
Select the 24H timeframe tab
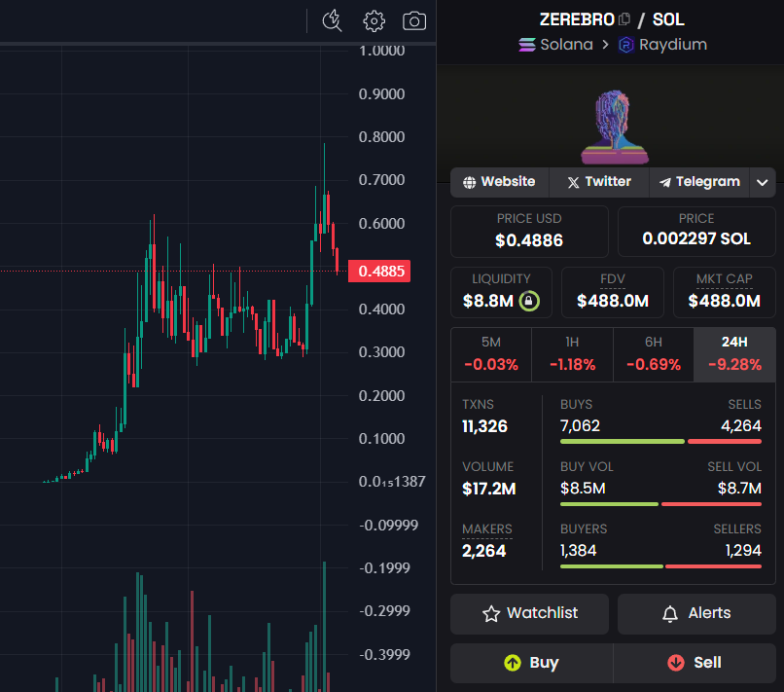734,353
